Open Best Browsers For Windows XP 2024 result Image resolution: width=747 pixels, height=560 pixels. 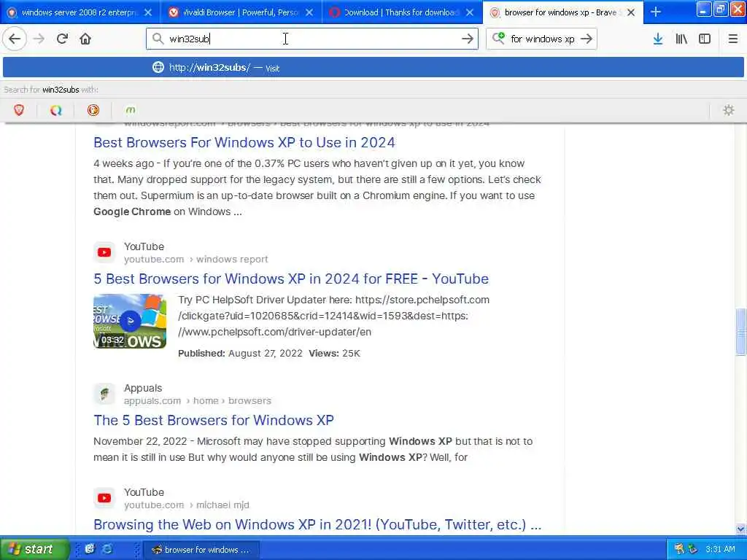244,142
